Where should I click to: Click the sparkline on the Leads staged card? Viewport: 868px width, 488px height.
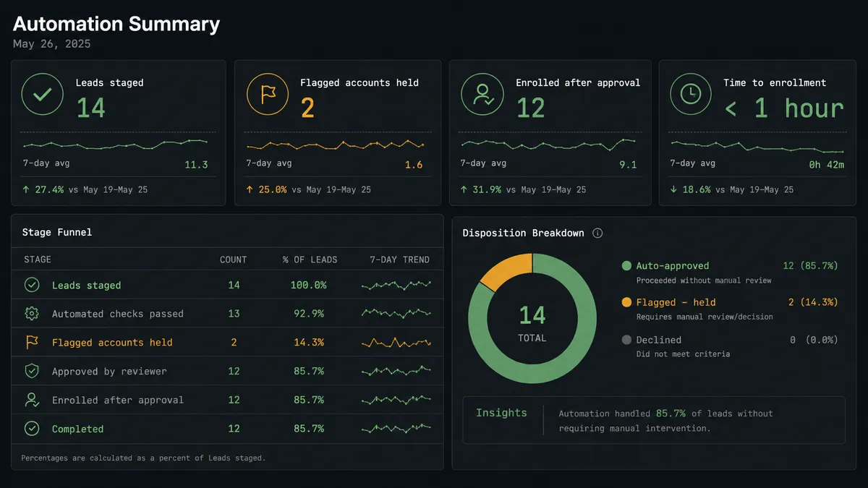click(x=115, y=145)
